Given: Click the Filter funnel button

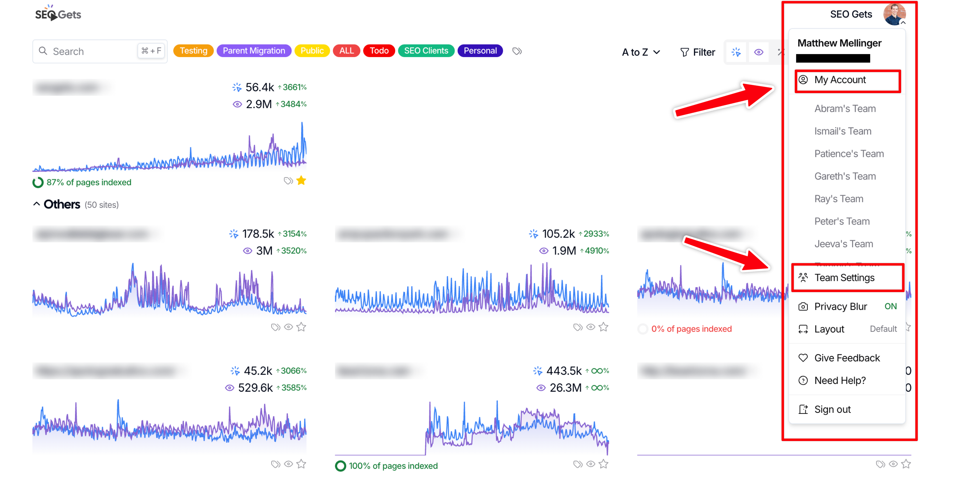Looking at the screenshot, I should (x=697, y=52).
